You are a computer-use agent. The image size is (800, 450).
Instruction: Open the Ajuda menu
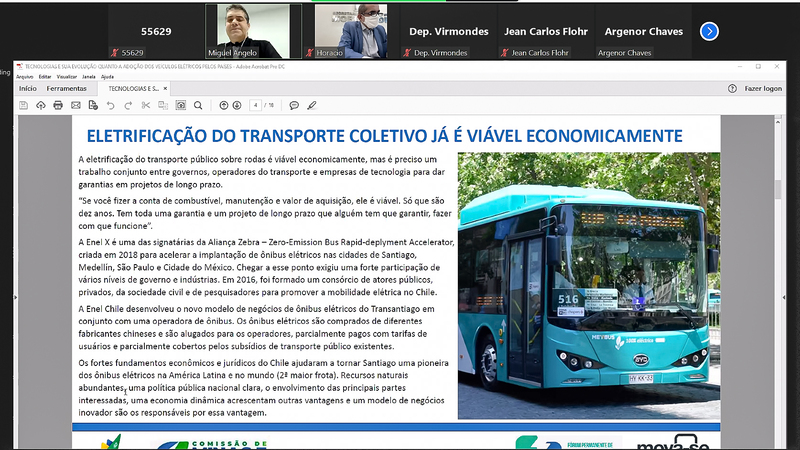107,76
